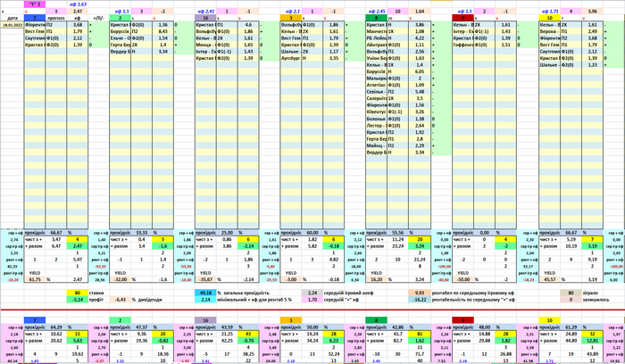Select the "прохідніс" value 33,33

(x=141, y=233)
